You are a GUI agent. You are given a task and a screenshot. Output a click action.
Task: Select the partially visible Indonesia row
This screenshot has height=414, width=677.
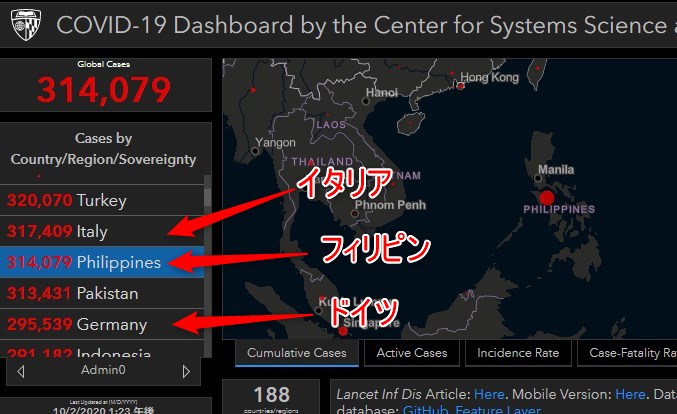click(102, 349)
